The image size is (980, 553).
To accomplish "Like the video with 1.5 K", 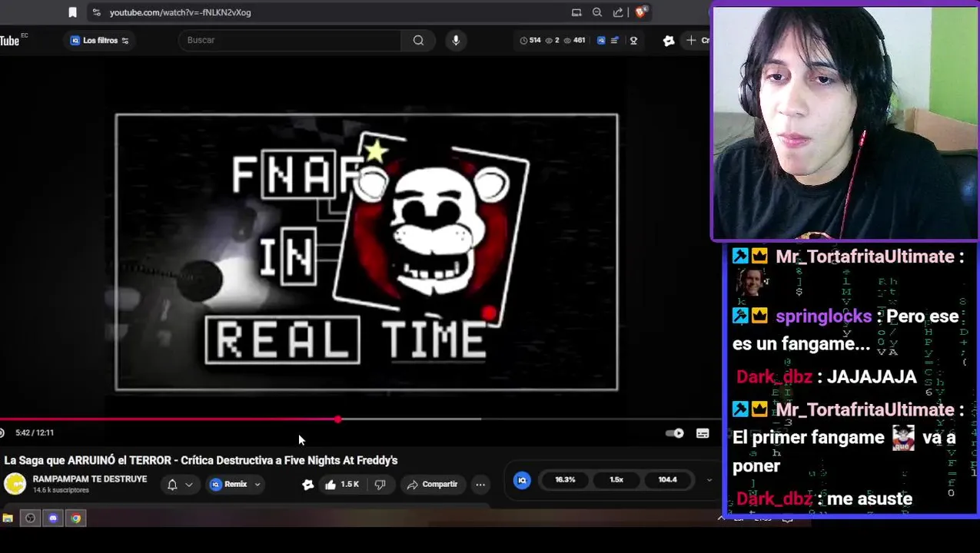I will click(342, 485).
